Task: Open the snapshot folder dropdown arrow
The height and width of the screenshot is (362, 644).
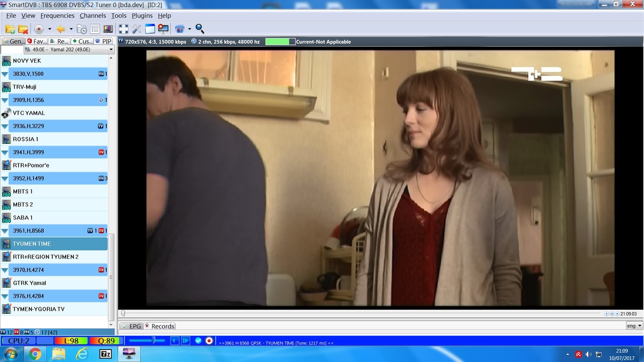Action: pos(190,29)
